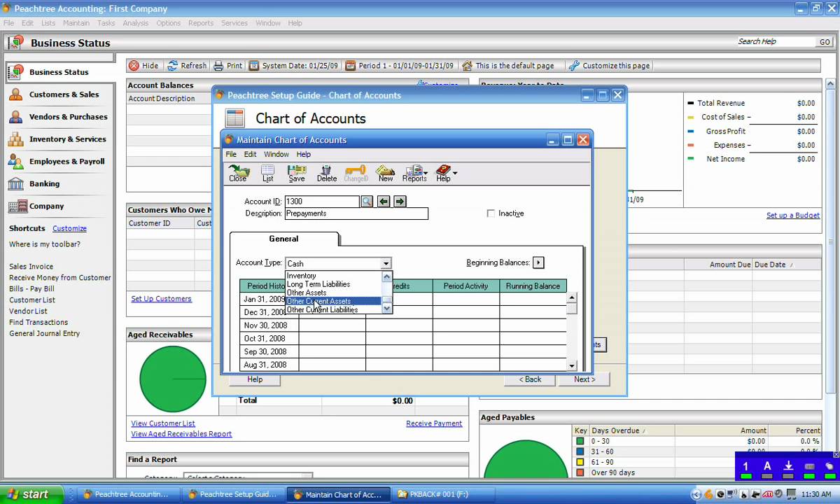This screenshot has height=504, width=840.
Task: Select Other Current Assets in the list
Action: click(332, 302)
